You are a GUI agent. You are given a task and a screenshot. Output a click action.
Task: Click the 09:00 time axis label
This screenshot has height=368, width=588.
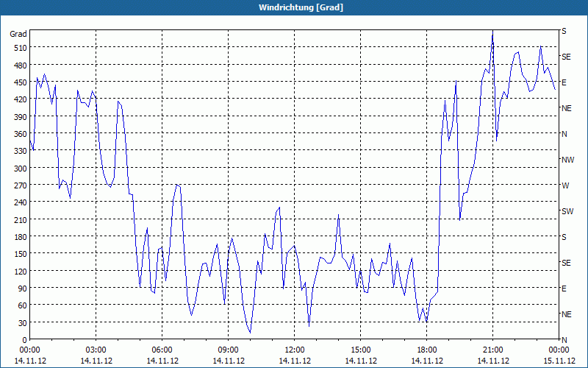(229, 350)
